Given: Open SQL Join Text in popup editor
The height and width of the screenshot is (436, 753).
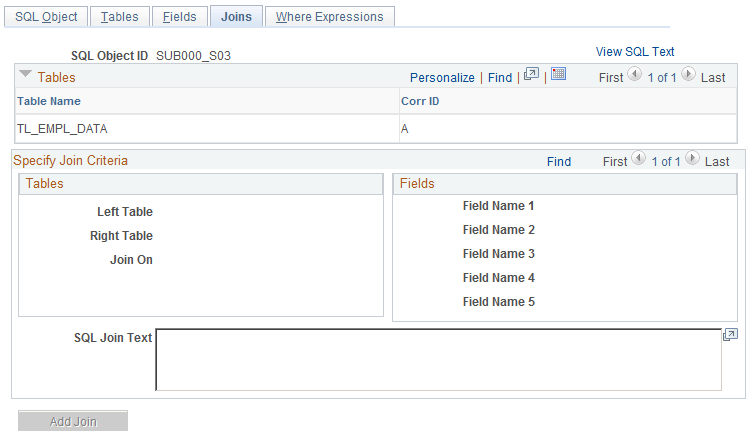Looking at the screenshot, I should tap(730, 335).
